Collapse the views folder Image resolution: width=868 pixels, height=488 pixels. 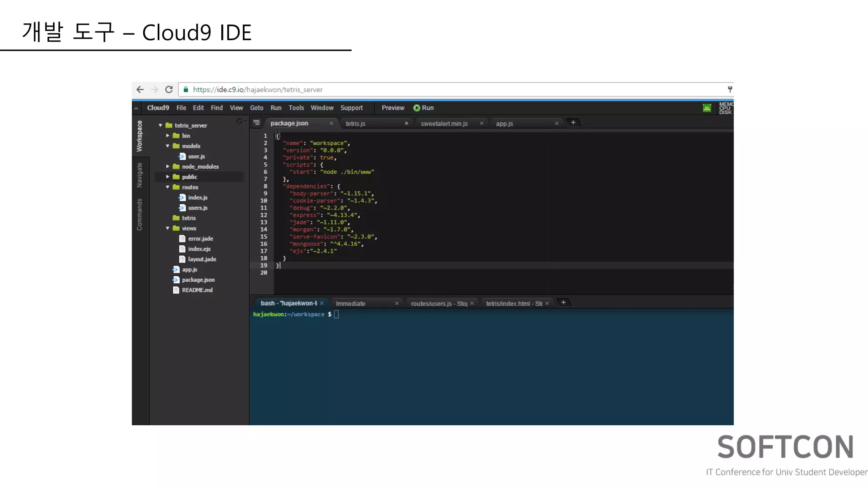pyautogui.click(x=168, y=228)
